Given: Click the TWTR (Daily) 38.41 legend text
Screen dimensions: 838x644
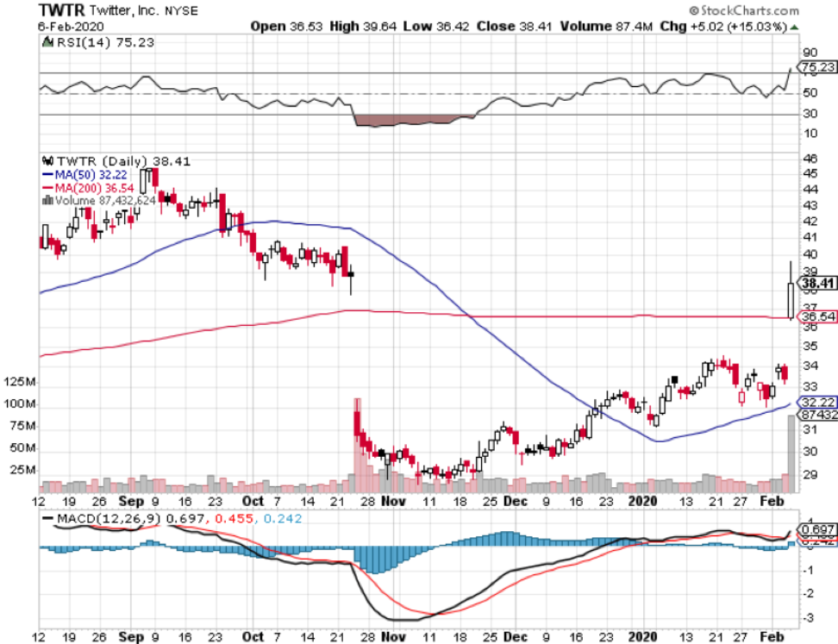Looking at the screenshot, I should tap(123, 161).
